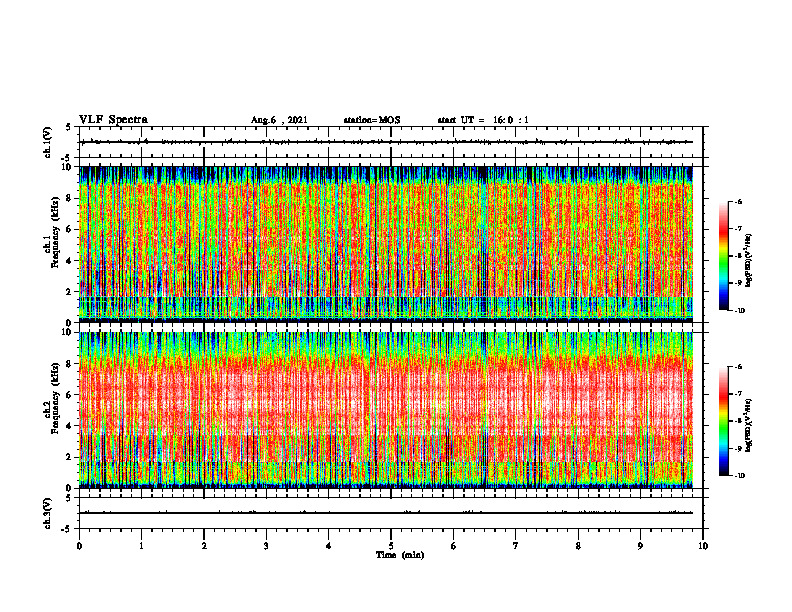The height and width of the screenshot is (612, 792).
Task: Click the 4 kHz tick of ch.2 spectrogram
Action: pyautogui.click(x=69, y=426)
